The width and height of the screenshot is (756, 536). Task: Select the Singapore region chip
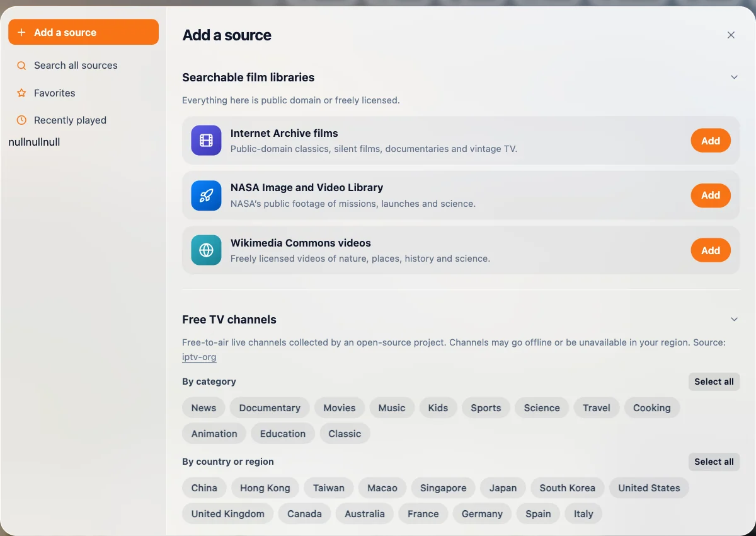(x=444, y=488)
